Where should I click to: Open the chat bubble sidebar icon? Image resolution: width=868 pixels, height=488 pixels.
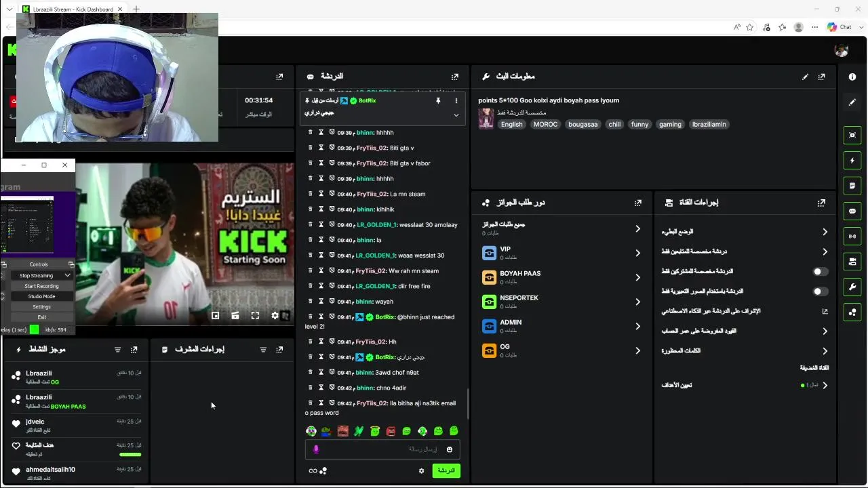(852, 211)
